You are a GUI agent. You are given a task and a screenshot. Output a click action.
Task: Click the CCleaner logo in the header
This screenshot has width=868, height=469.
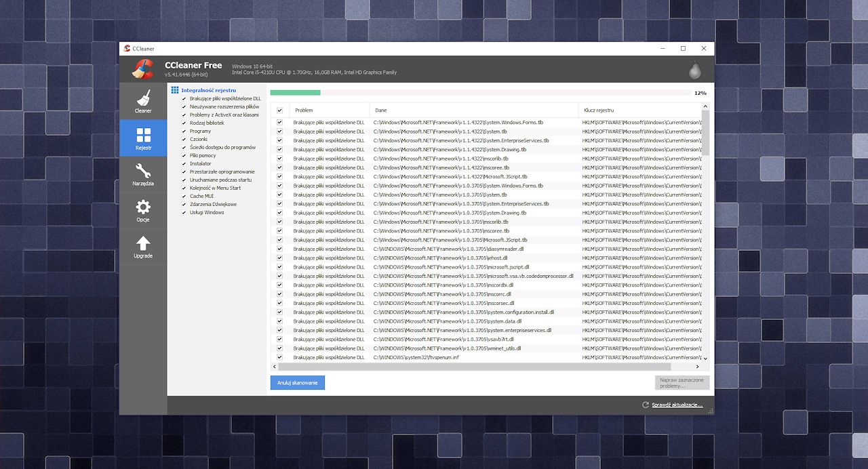(x=143, y=69)
